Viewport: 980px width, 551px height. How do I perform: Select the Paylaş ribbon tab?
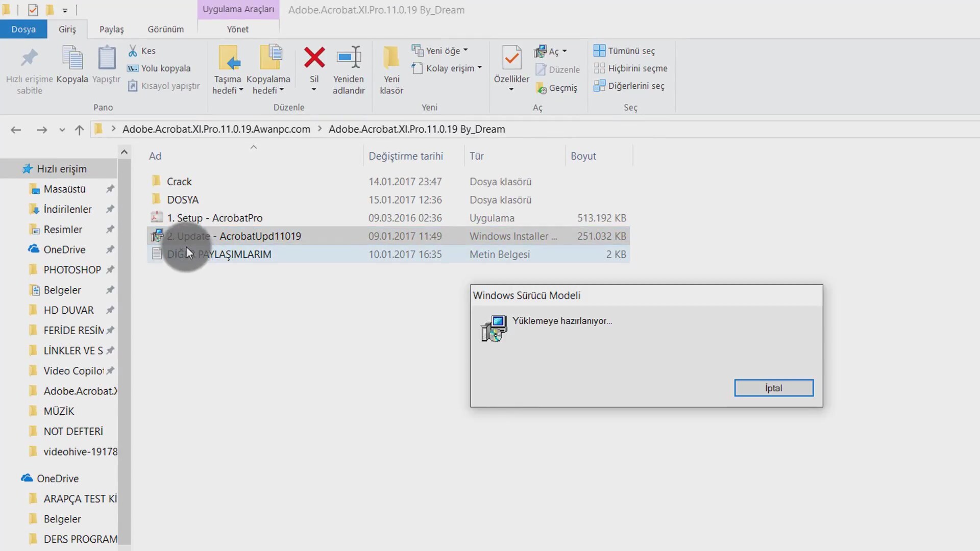coord(111,29)
